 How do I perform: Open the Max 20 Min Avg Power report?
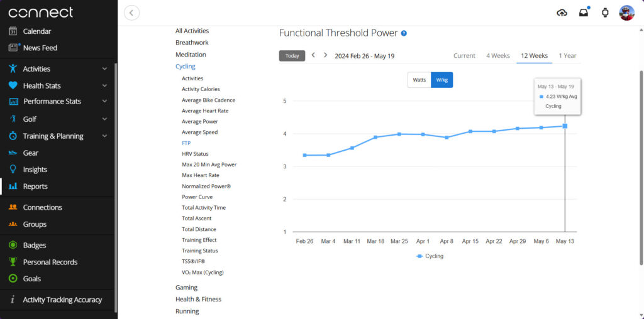[x=209, y=165]
